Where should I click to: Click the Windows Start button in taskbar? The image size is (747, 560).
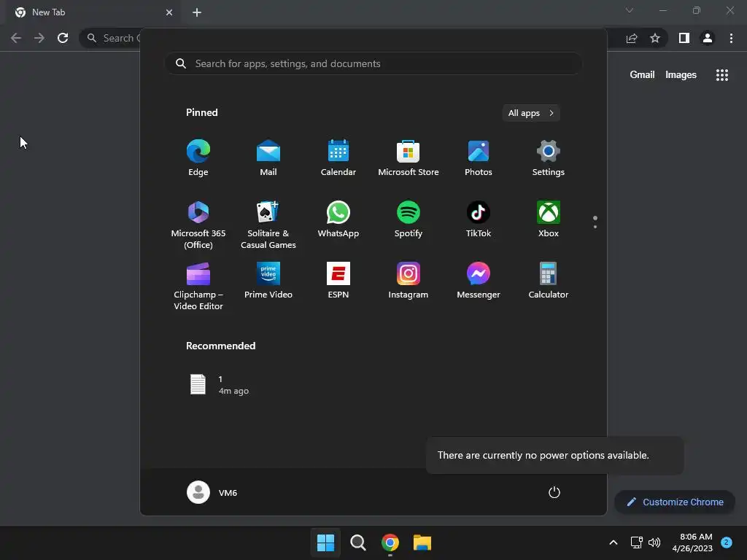pyautogui.click(x=325, y=542)
